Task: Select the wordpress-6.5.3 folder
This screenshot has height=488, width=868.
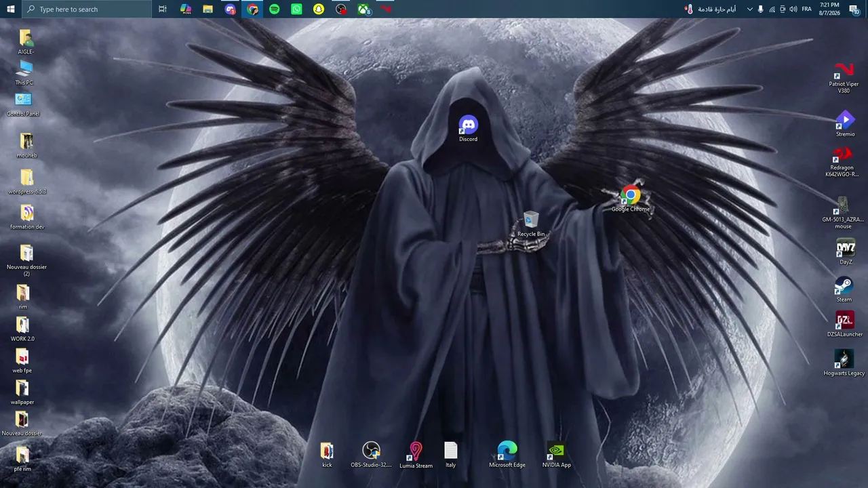Action: pos(27,182)
